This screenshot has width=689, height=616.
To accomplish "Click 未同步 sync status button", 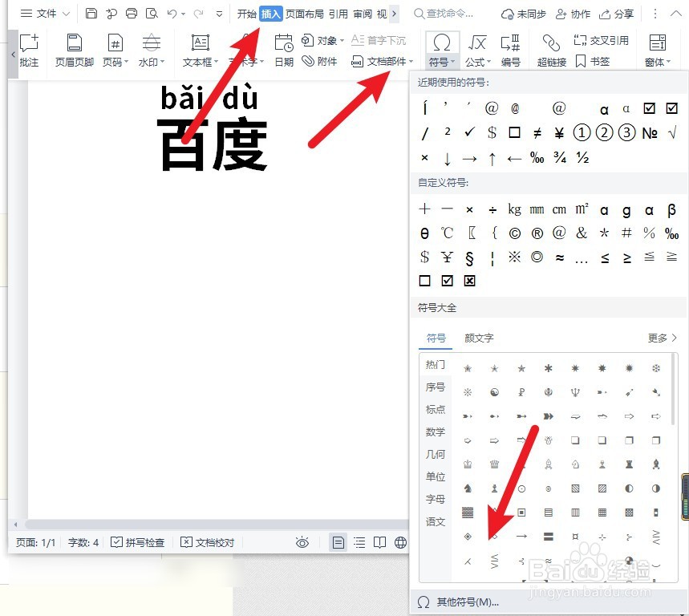I will click(523, 14).
